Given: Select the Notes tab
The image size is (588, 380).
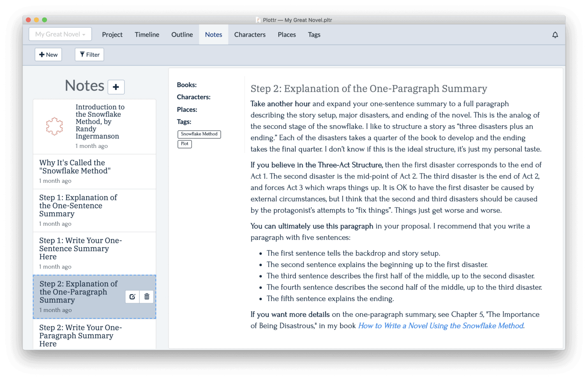Looking at the screenshot, I should click(x=214, y=35).
